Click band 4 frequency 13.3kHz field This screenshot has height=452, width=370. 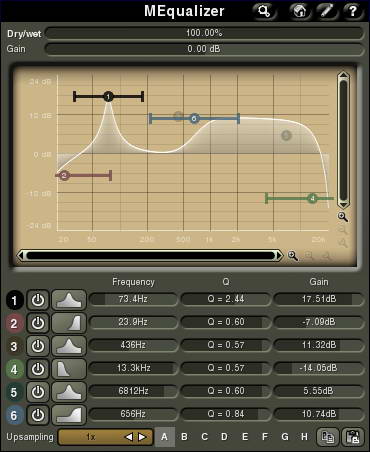(x=133, y=368)
